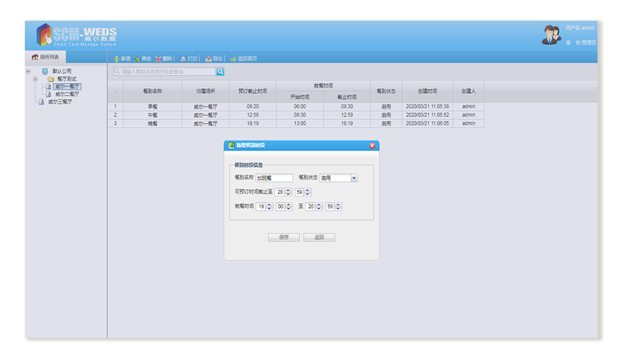Image resolution: width=627 pixels, height=364 pixels.
Task: Click the meal start hour stepper arrows
Action: coord(269,207)
